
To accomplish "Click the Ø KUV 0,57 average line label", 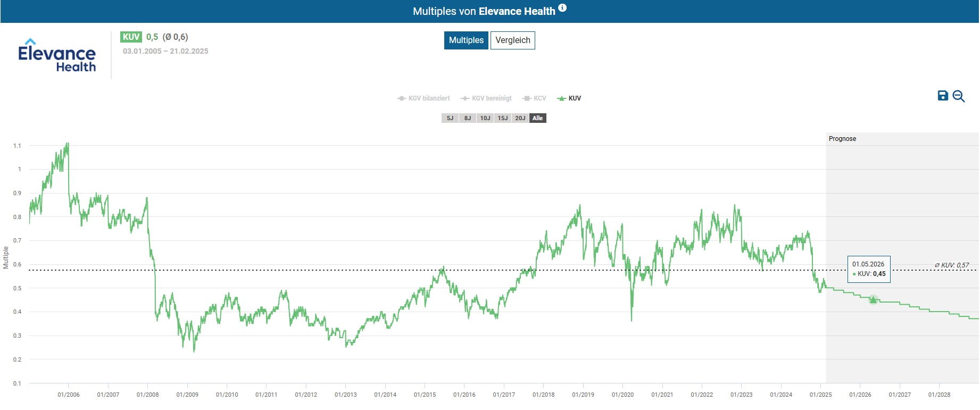I will click(x=952, y=265).
